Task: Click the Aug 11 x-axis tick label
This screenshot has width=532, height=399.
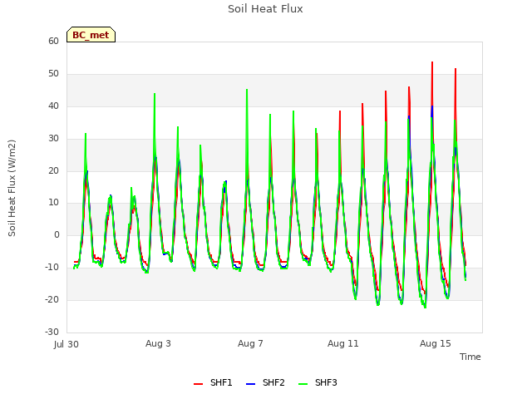Action: [x=343, y=343]
